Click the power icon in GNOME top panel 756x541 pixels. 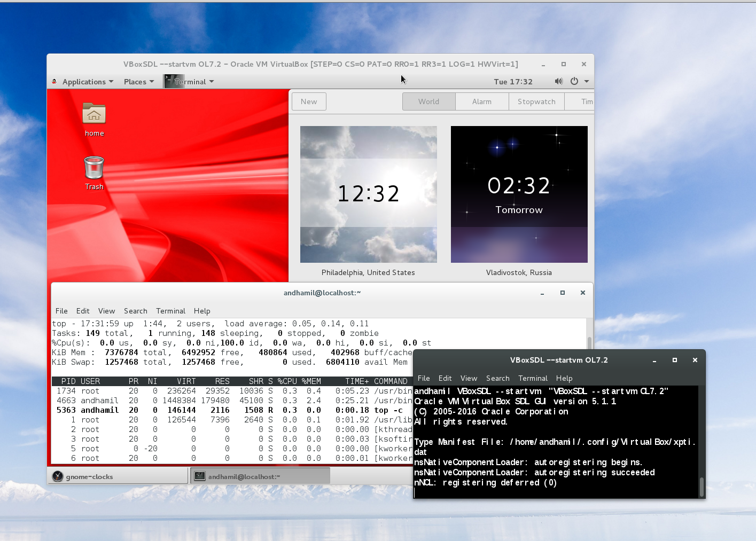[574, 81]
